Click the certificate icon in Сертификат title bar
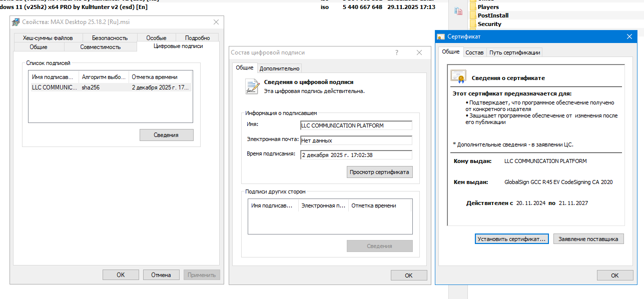Viewport: 644px width, 299px height. tap(441, 37)
